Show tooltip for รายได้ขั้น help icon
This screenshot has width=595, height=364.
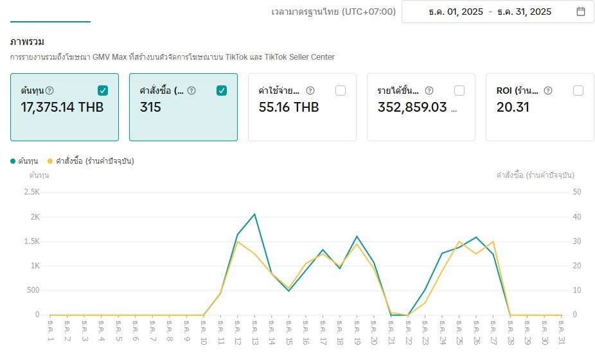point(429,91)
